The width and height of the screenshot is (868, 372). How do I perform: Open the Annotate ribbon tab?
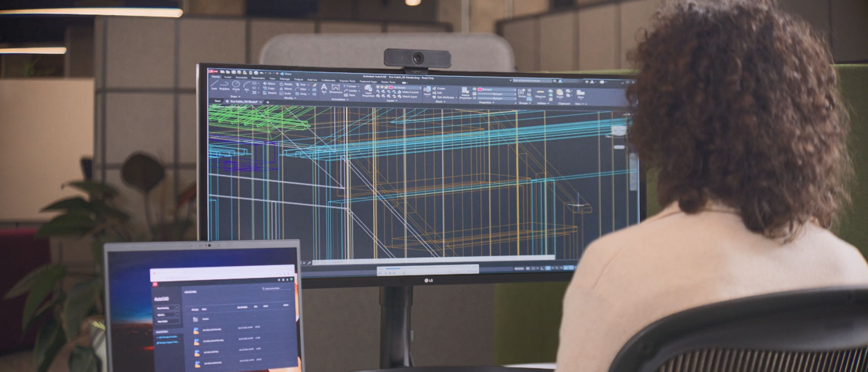click(x=241, y=78)
